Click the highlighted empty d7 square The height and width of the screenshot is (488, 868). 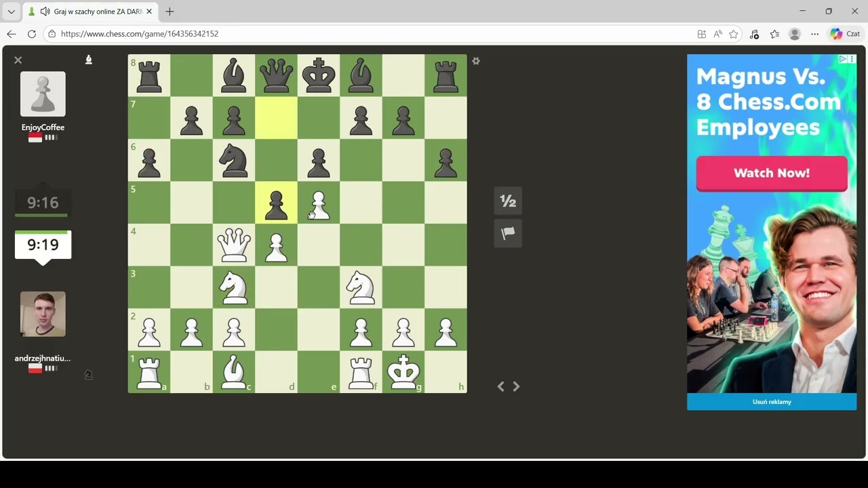tap(276, 118)
